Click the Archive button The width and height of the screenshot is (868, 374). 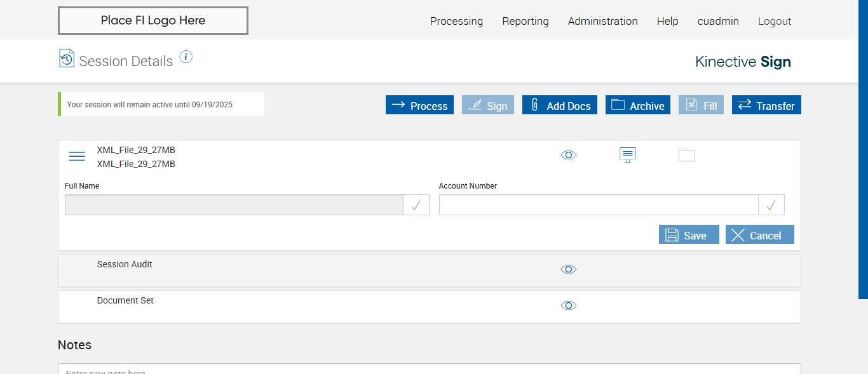coord(638,105)
